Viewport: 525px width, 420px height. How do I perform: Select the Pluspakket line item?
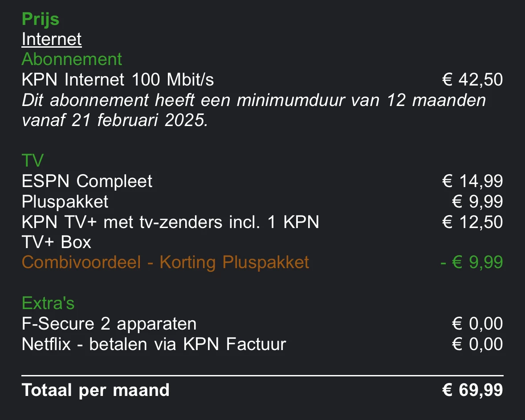pos(65,201)
